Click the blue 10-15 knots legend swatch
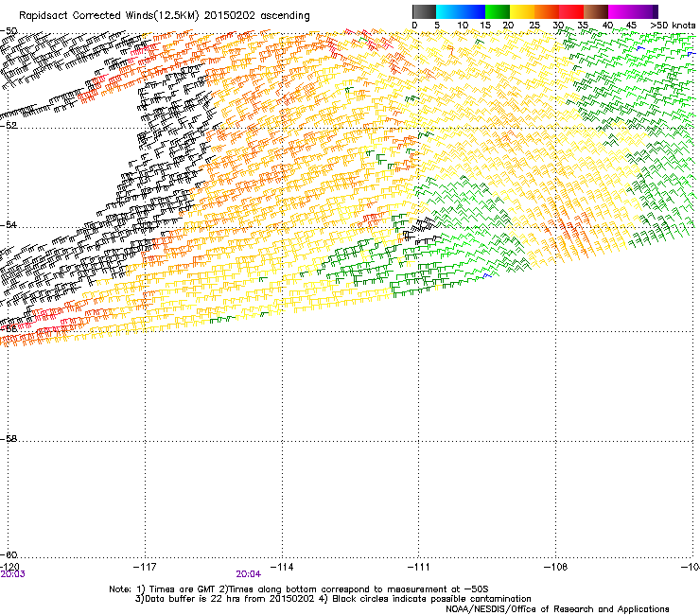The height and width of the screenshot is (615, 700). click(472, 11)
